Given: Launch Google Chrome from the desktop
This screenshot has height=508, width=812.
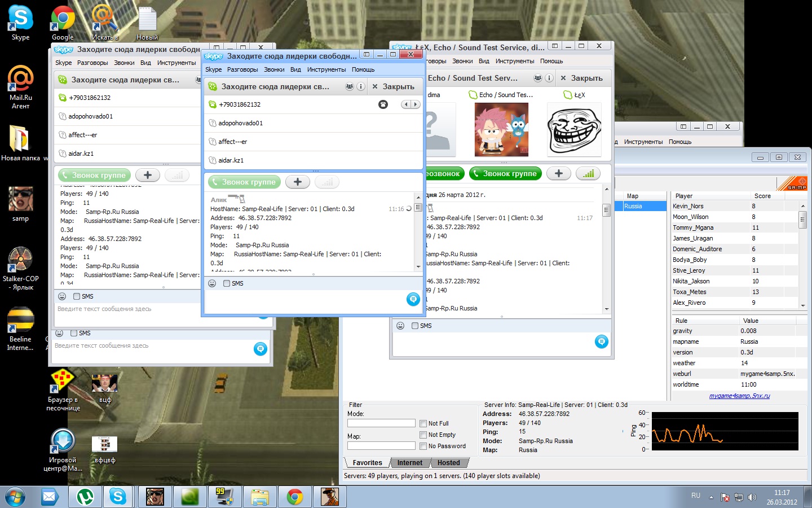Looking at the screenshot, I should [x=63, y=23].
